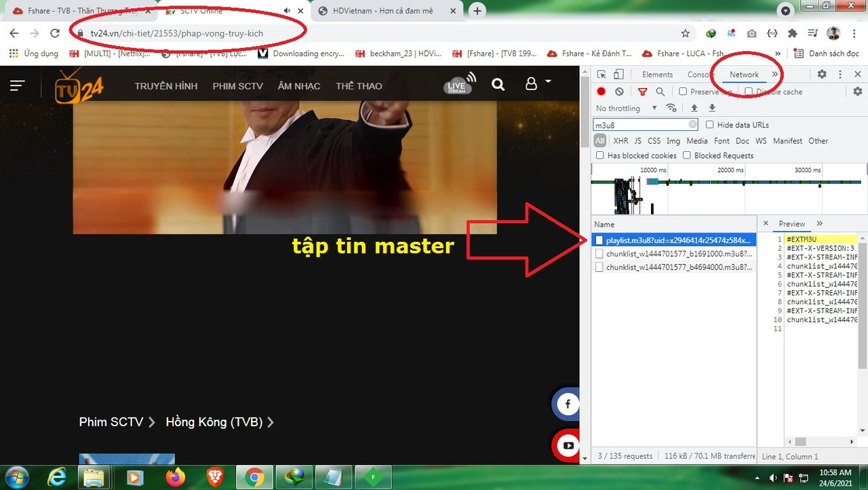This screenshot has width=868, height=490.
Task: Switch to HDVietnam browser tab
Action: (388, 11)
